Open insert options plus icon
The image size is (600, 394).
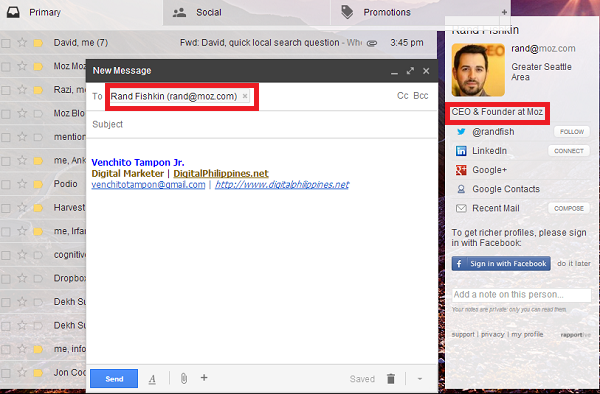click(204, 378)
